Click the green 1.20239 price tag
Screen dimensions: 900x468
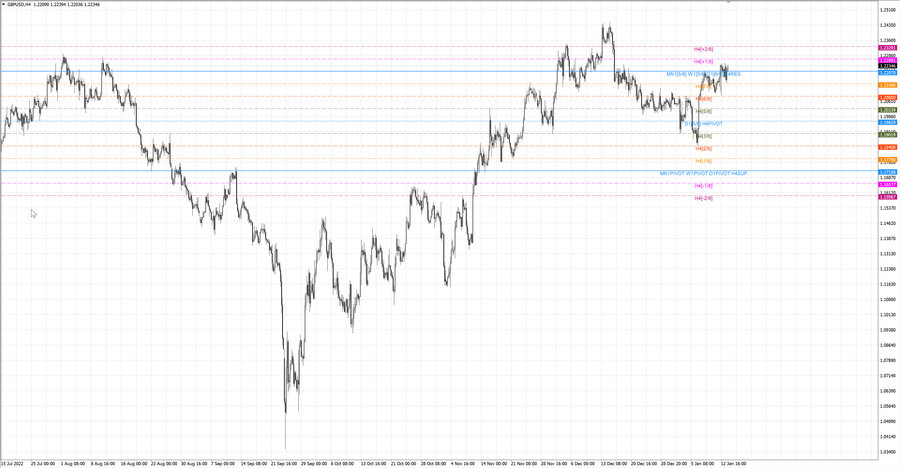[888, 110]
